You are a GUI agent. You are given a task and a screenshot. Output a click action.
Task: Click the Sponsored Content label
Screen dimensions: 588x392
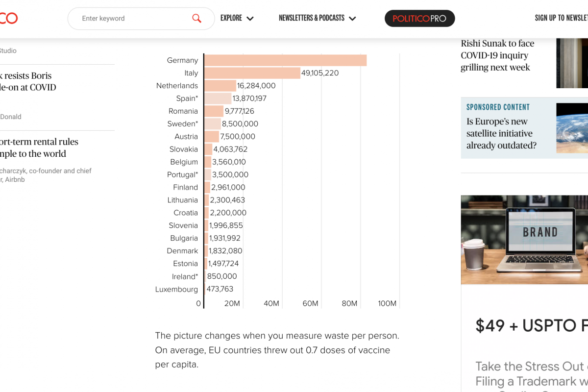(x=498, y=107)
